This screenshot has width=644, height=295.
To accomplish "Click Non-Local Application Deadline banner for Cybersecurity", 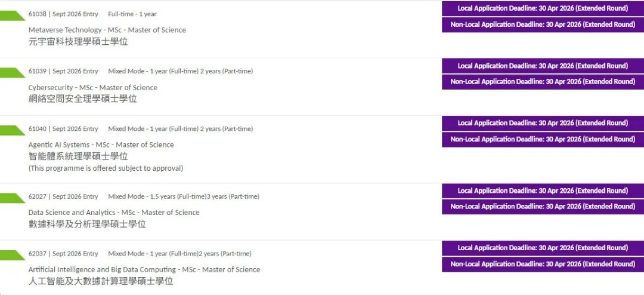I will point(543,82).
